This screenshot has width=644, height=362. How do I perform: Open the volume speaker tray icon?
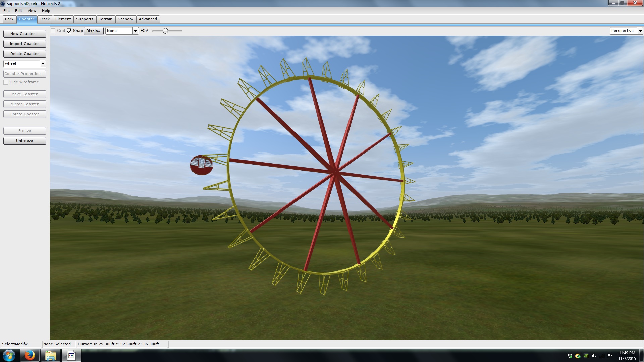(594, 356)
